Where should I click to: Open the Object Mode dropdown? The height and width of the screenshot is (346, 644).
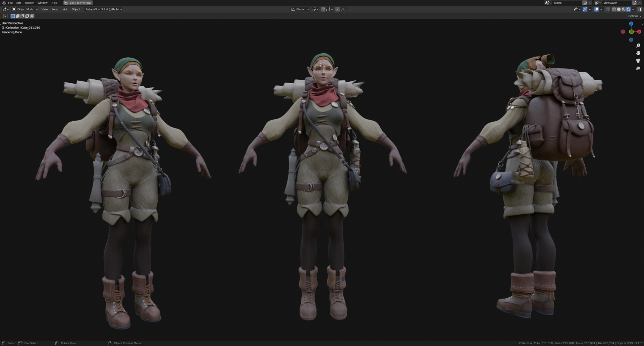click(25, 9)
